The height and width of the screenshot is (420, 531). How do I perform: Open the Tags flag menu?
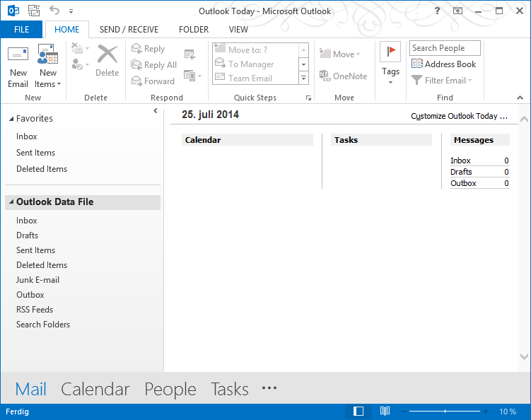(x=390, y=64)
